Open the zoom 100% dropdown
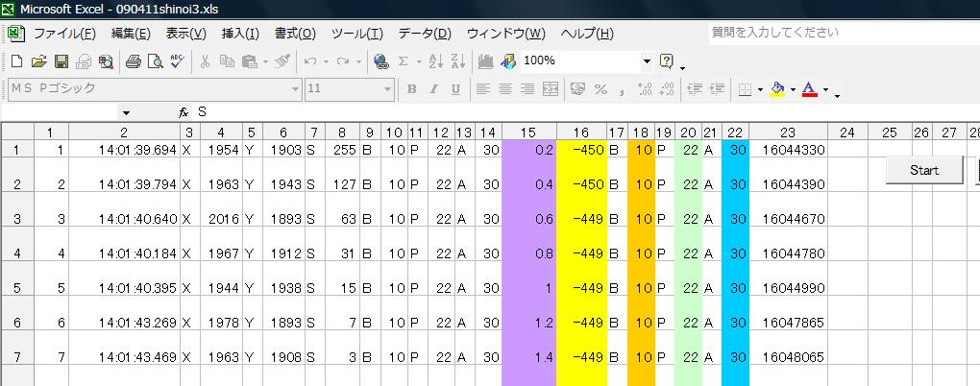Viewport: 980px width, 386px height. 647,61
